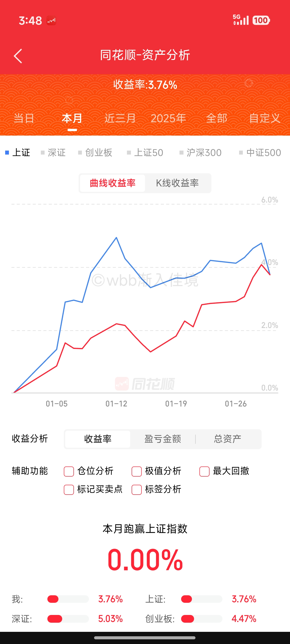Tap the battery indicator in status bar

(261, 20)
